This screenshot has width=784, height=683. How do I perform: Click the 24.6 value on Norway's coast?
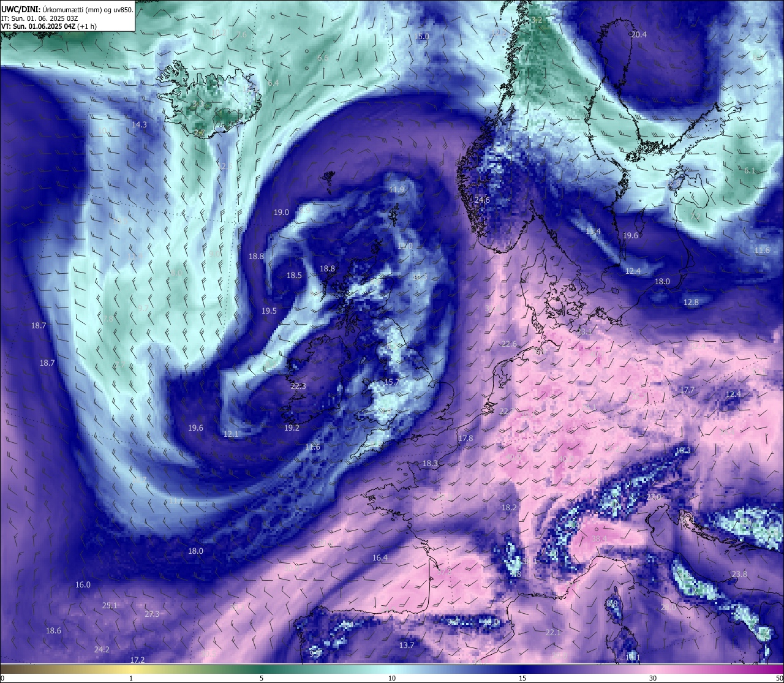click(482, 200)
